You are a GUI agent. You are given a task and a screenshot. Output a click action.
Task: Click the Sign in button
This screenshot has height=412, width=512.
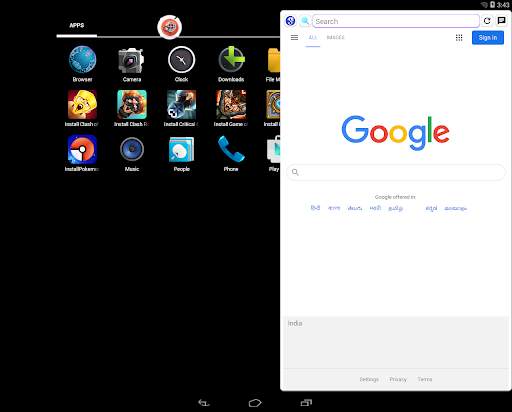[488, 38]
